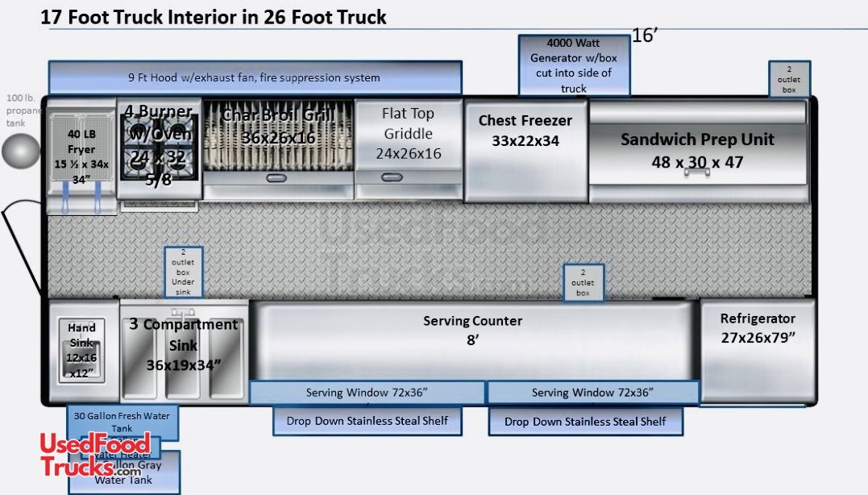The image size is (868, 495).
Task: Click the right Drop Down Stainless Steal Shelf
Action: click(x=585, y=421)
